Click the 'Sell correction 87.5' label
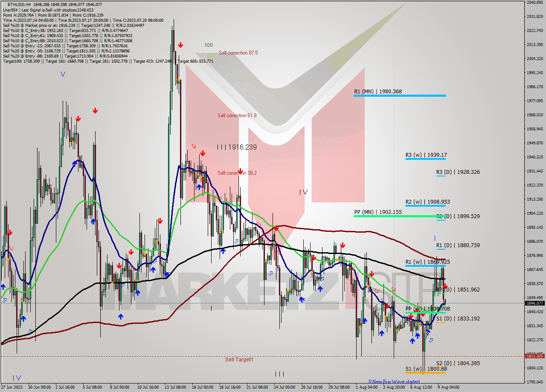Screen dimensions: 546x392 (x=238, y=53)
